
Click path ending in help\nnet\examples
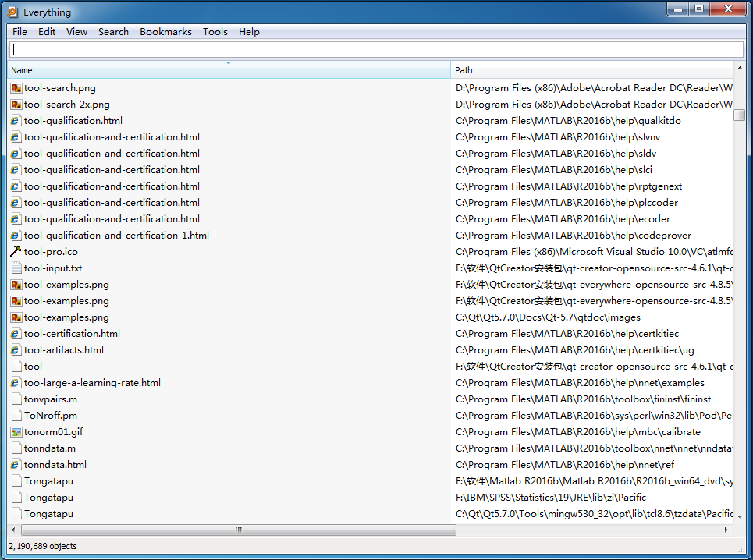tap(580, 382)
